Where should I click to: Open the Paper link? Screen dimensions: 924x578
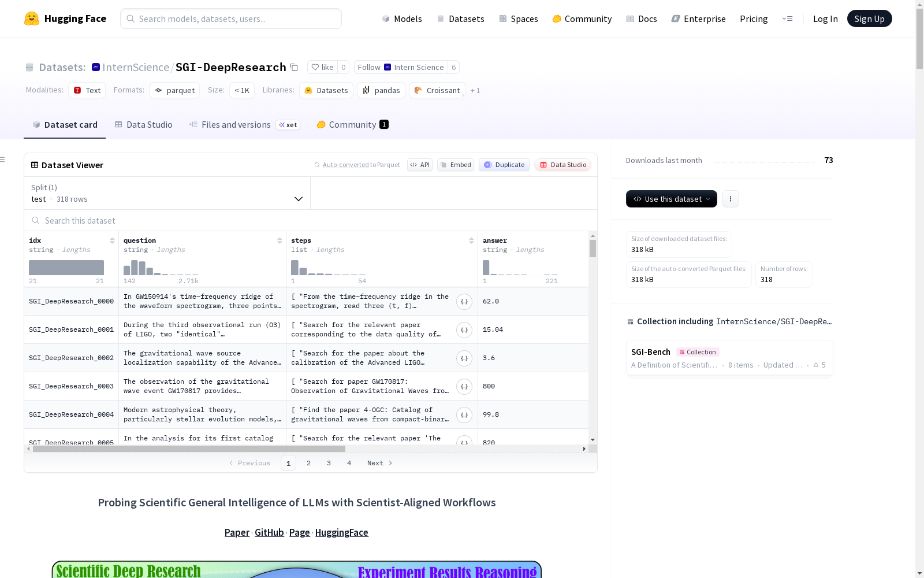(x=237, y=532)
